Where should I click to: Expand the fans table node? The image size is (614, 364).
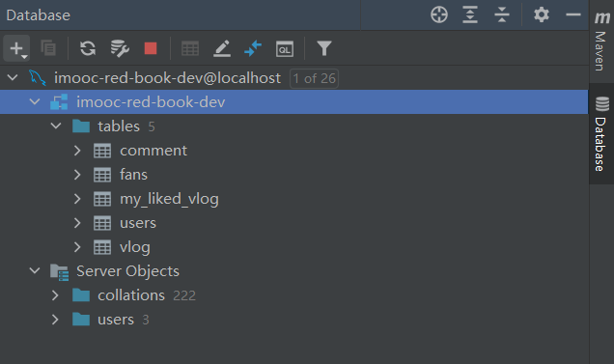click(x=77, y=175)
